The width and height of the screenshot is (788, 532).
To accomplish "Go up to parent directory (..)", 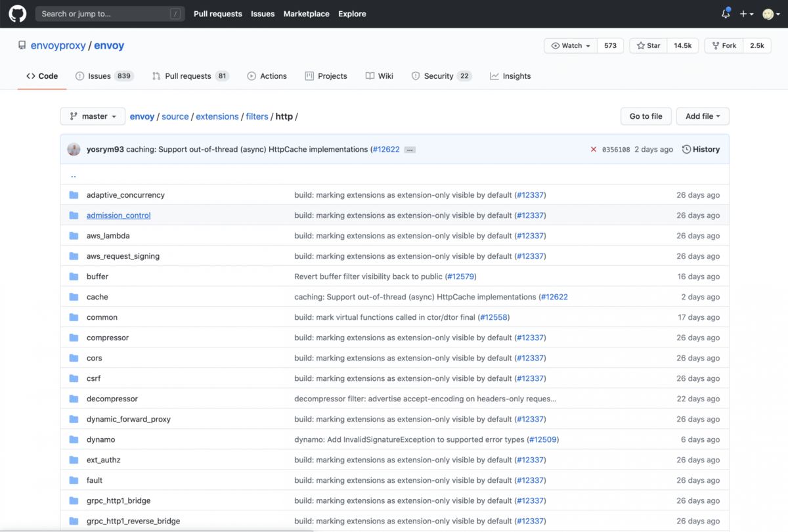I will pyautogui.click(x=73, y=175).
